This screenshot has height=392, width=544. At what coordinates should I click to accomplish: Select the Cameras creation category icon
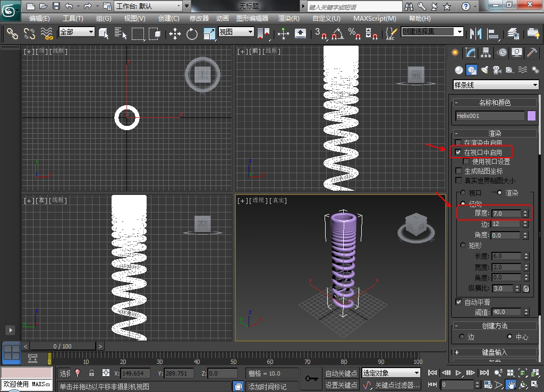pyautogui.click(x=497, y=70)
